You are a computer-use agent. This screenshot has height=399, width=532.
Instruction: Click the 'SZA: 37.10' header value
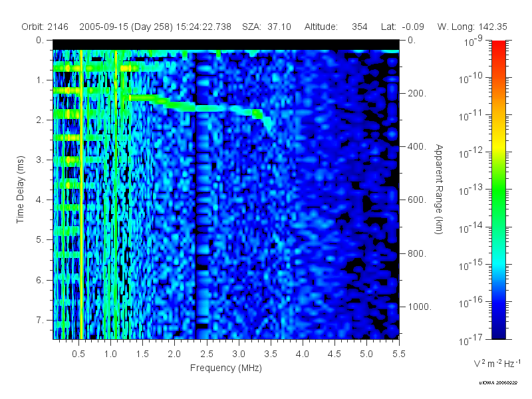click(267, 27)
